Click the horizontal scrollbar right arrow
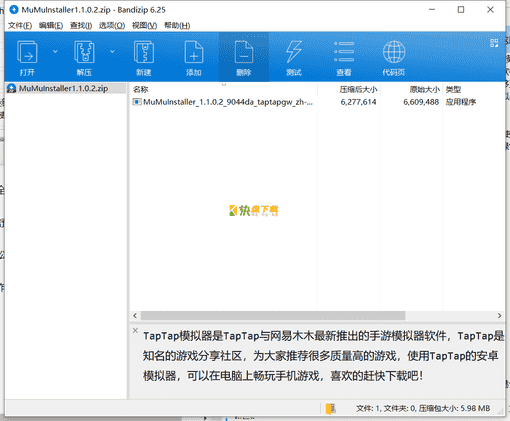 (x=499, y=315)
